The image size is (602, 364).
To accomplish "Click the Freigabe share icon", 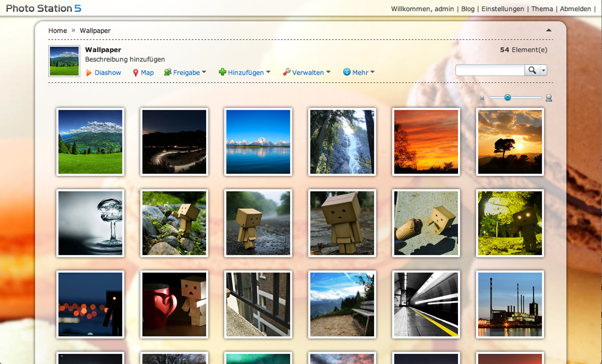I will tap(168, 72).
